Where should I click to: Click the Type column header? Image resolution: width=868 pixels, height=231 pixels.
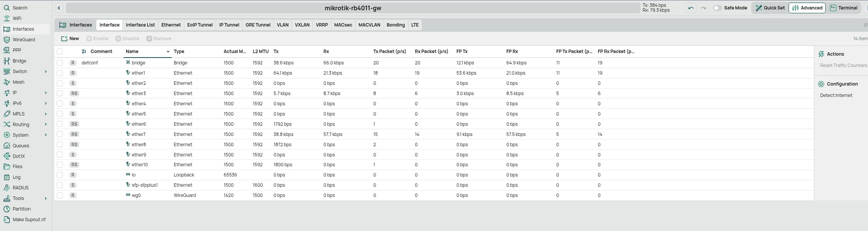click(x=179, y=52)
